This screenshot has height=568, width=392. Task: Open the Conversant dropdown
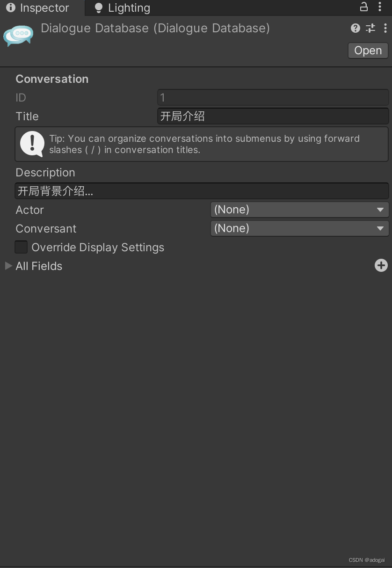[299, 228]
